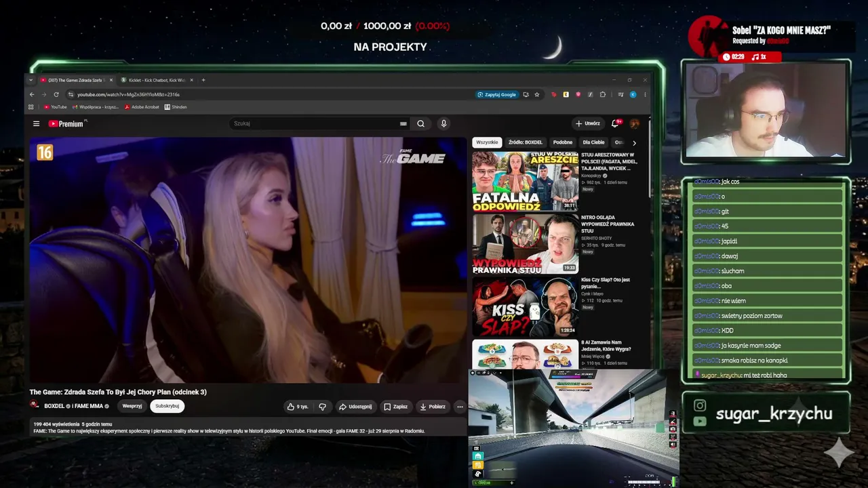The height and width of the screenshot is (488, 868).
Task: Click the Subskrybuj button
Action: pyautogui.click(x=167, y=406)
